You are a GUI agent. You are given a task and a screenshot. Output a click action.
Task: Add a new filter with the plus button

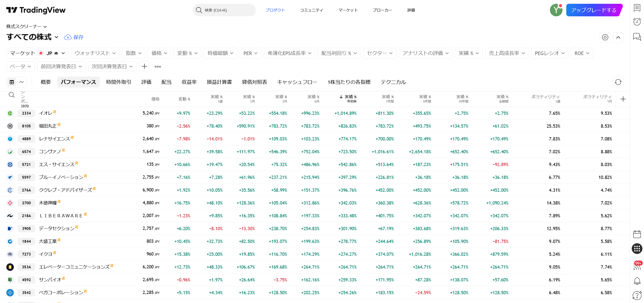click(x=144, y=66)
